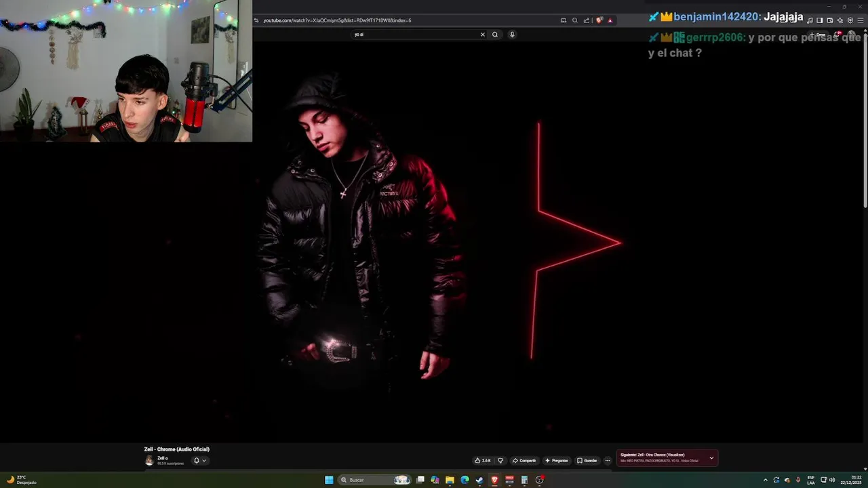Open the round app with red badge on taskbar

tap(540, 480)
